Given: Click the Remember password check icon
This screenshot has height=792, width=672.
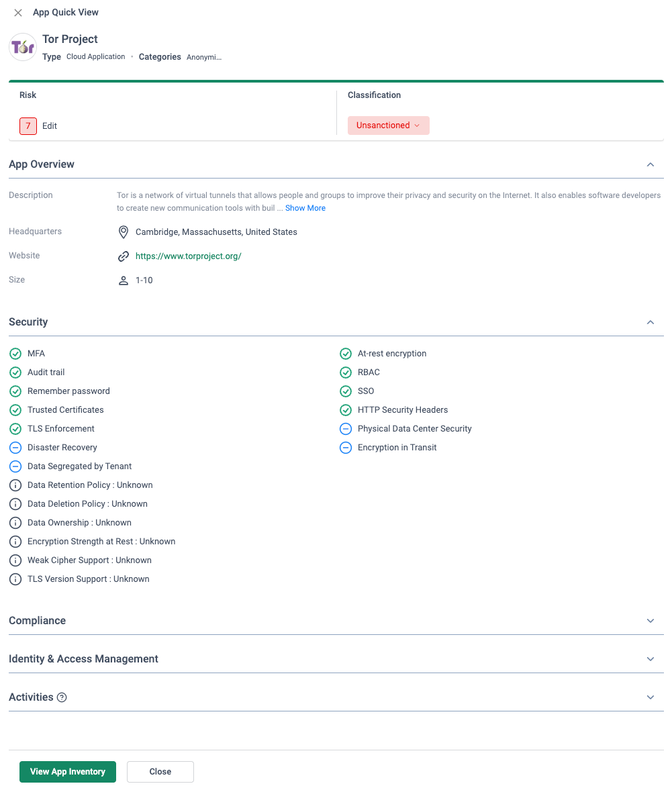Looking at the screenshot, I should 15,391.
